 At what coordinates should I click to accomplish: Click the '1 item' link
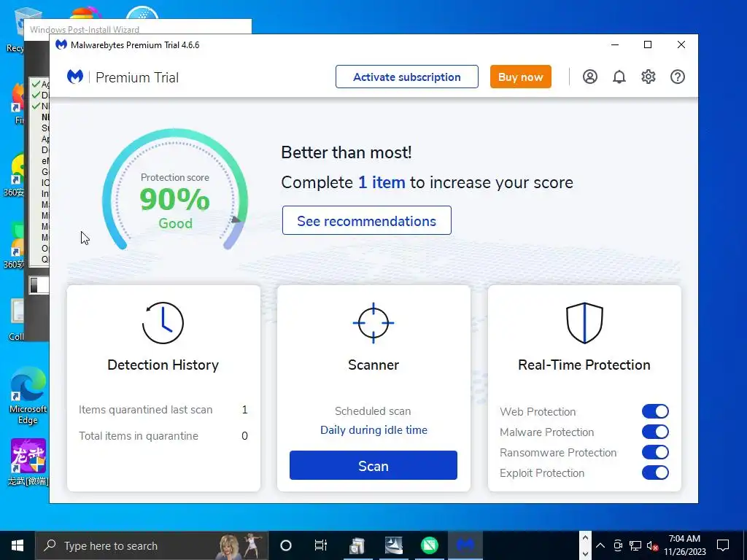382,182
